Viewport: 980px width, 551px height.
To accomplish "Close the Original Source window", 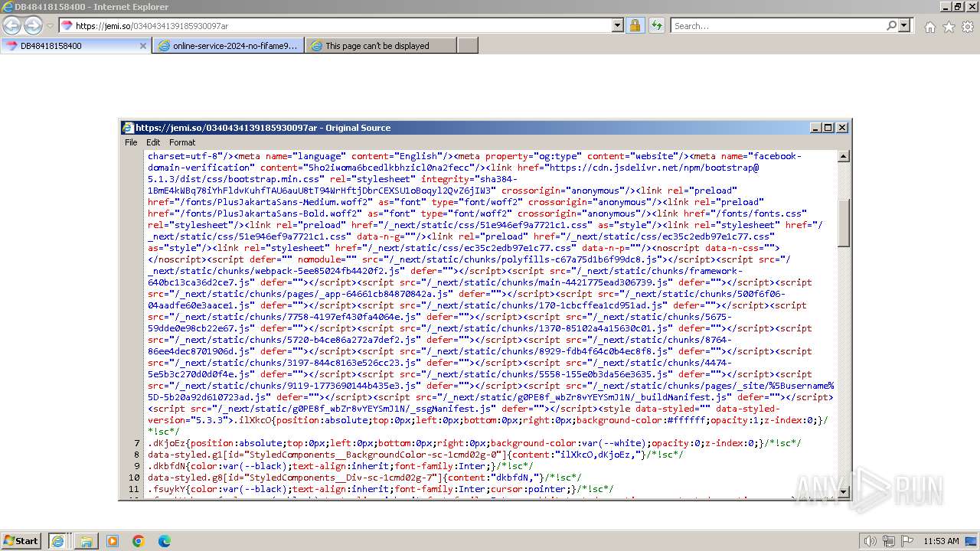I will click(842, 128).
